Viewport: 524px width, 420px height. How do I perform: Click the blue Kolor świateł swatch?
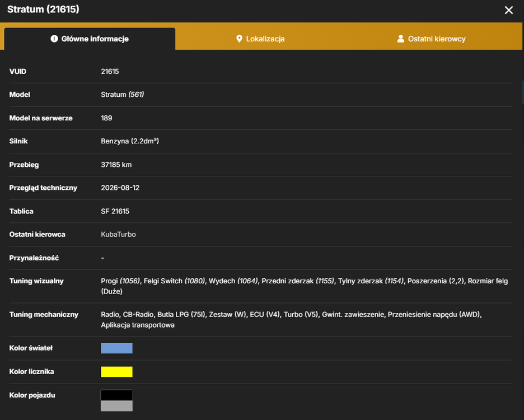[x=116, y=348]
